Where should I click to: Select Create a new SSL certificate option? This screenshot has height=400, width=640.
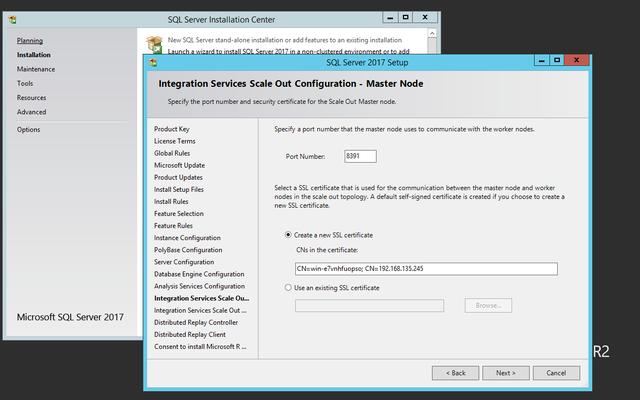pyautogui.click(x=288, y=235)
